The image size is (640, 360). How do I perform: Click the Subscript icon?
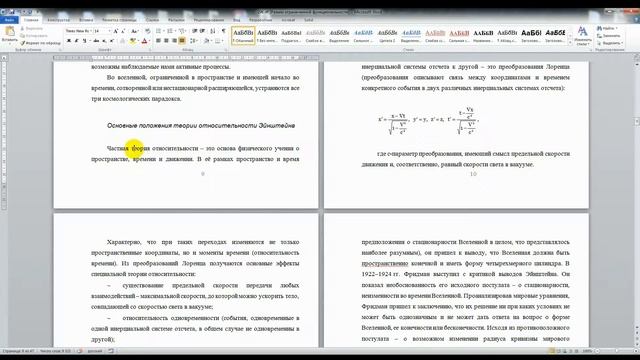tap(104, 41)
